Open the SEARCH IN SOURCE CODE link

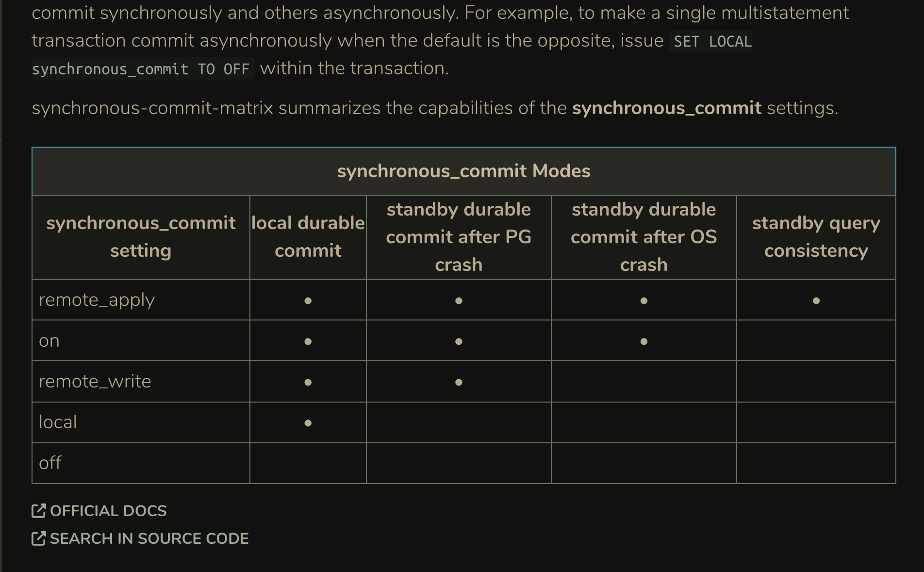click(149, 538)
